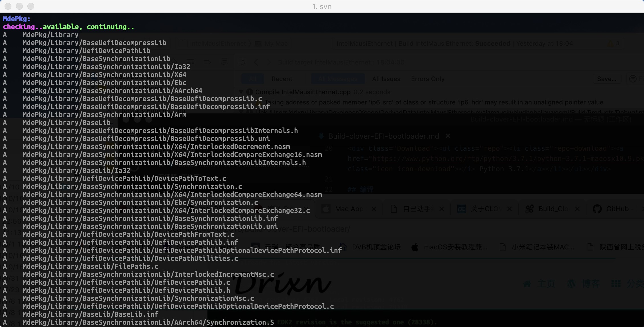This screenshot has width=644, height=327.
Task: Open comment bubble icon in Xcode navigator behind
Action: 225,62
